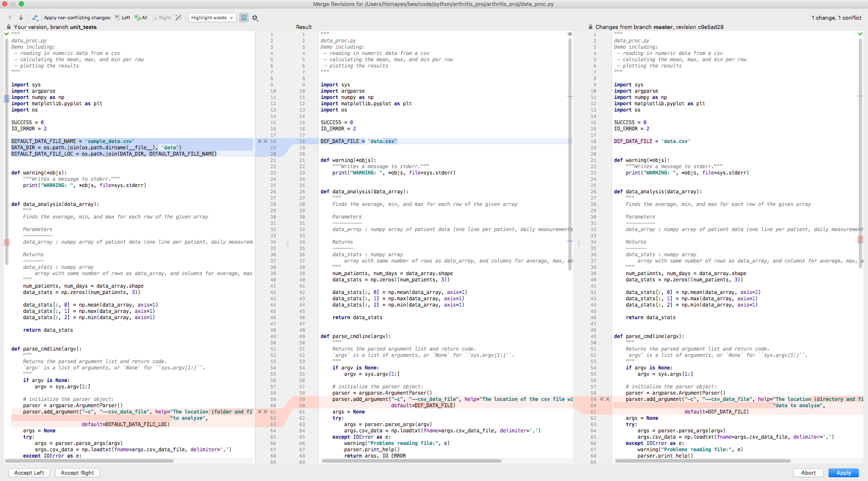Accept left change at line 18 with chevrons
This screenshot has width=868, height=481.
click(265, 141)
